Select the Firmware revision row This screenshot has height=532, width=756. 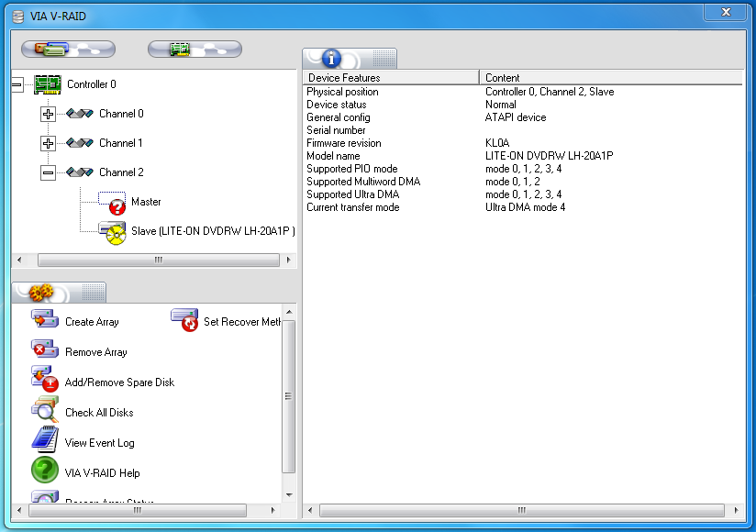click(523, 143)
